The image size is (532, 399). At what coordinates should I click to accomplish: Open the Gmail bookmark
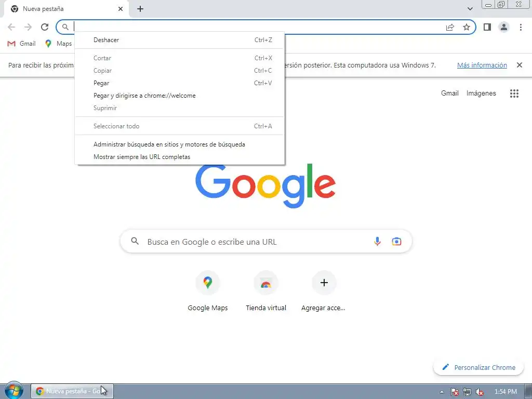tap(21, 44)
